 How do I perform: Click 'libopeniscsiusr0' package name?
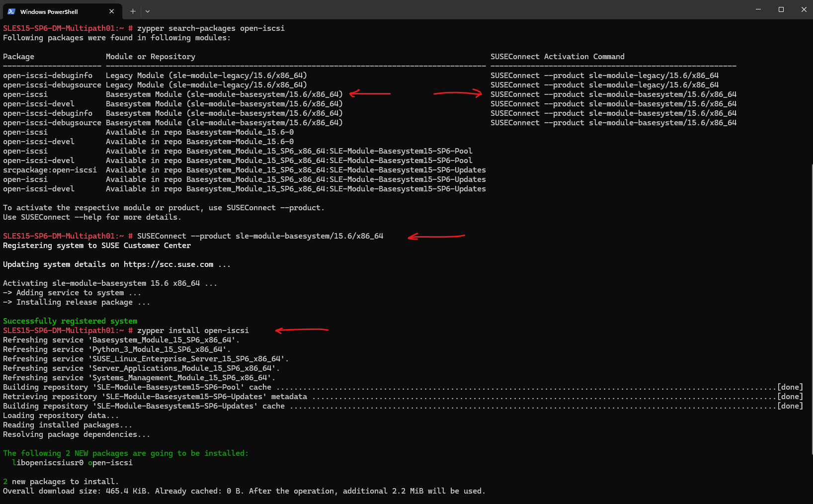pyautogui.click(x=48, y=463)
